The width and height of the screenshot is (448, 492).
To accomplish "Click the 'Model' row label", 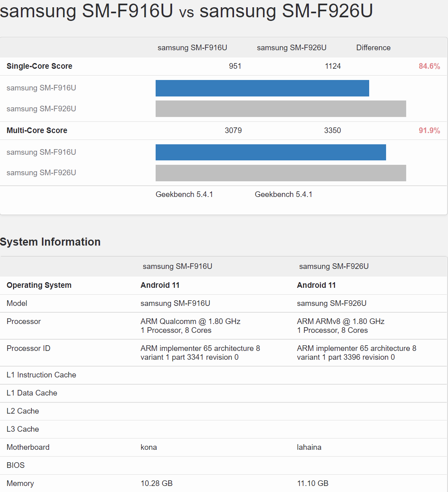I will (x=17, y=303).
